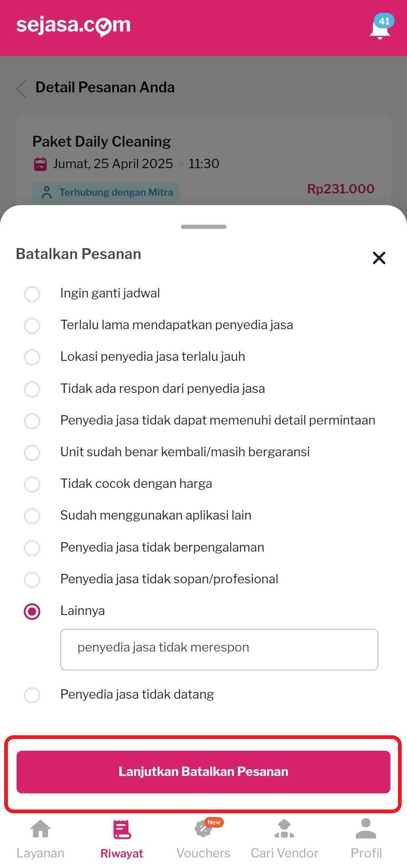The image size is (407, 868).
Task: Select "Tidak cocok dengan harga" radio button
Action: 32,484
